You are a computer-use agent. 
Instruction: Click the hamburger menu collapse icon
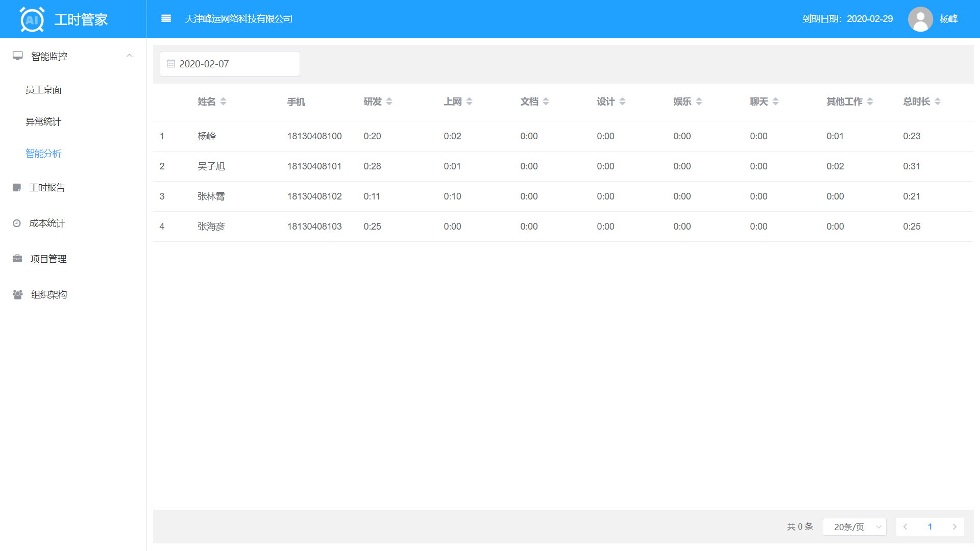(x=166, y=19)
